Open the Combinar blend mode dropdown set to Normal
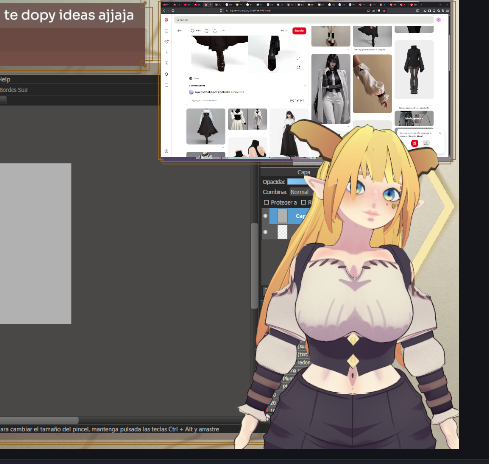Screen dimensions: 489x464 (301, 192)
